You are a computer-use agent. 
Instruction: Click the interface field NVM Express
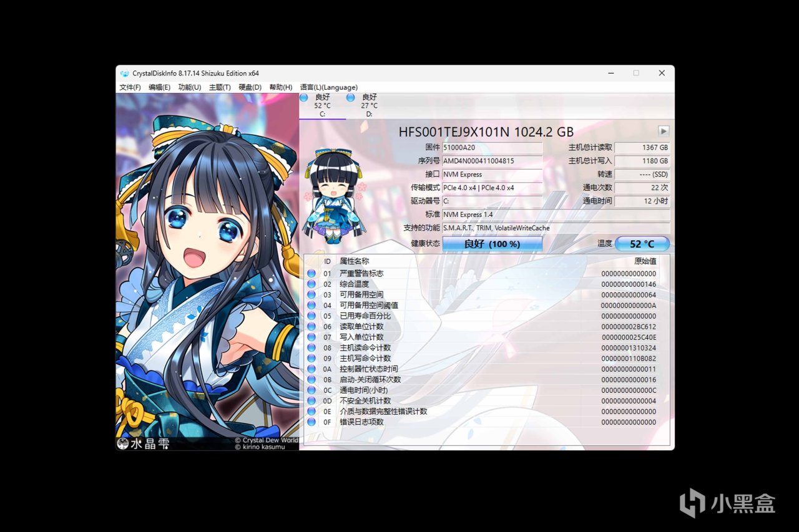(493, 175)
